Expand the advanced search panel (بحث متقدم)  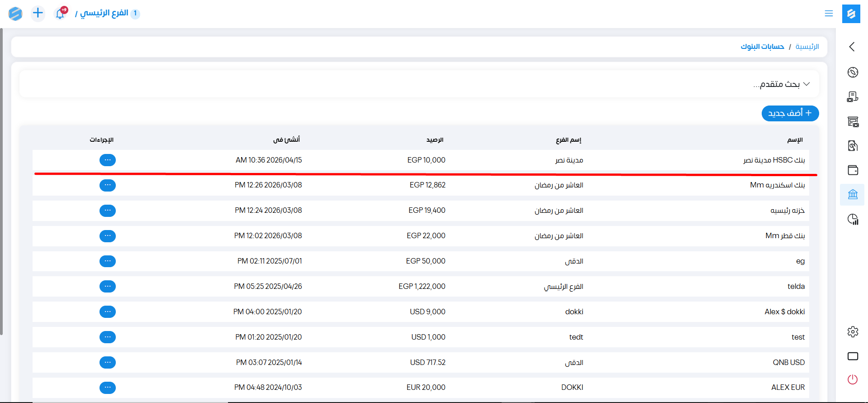781,84
